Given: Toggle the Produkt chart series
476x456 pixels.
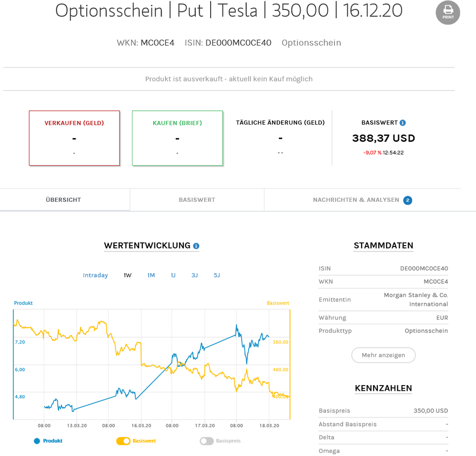Looking at the screenshot, I should pyautogui.click(x=37, y=441).
